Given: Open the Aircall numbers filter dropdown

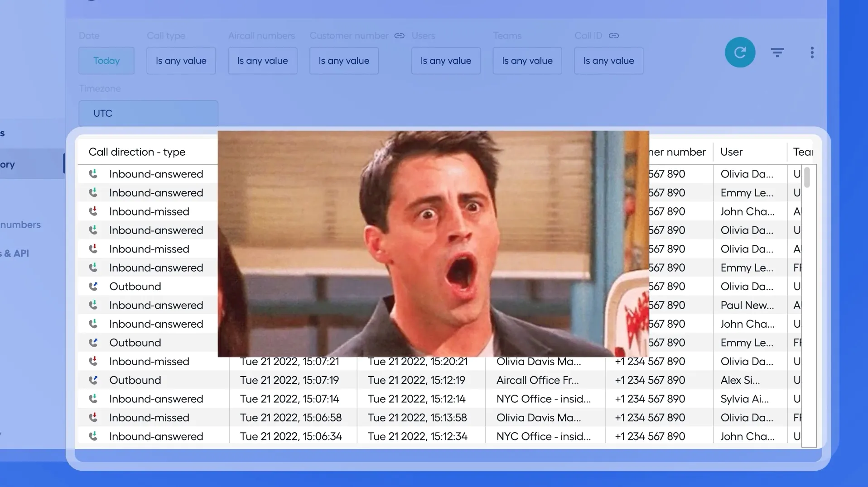Looking at the screenshot, I should pyautogui.click(x=263, y=61).
